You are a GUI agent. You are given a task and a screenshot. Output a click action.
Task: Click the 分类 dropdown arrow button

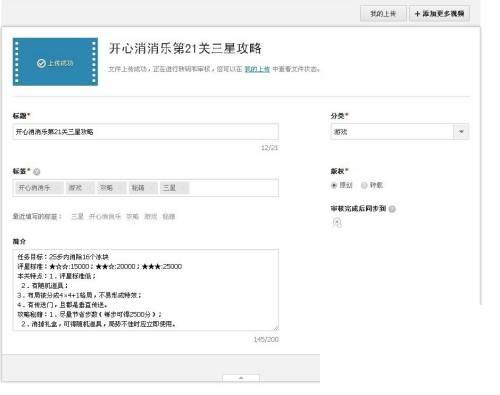point(461,132)
